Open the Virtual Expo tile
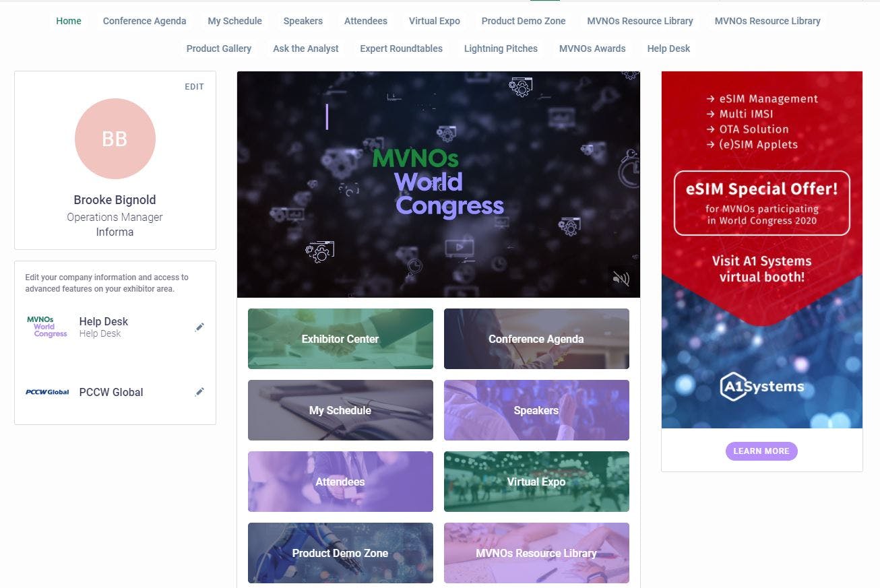Screen dimensions: 880x588 pos(536,482)
